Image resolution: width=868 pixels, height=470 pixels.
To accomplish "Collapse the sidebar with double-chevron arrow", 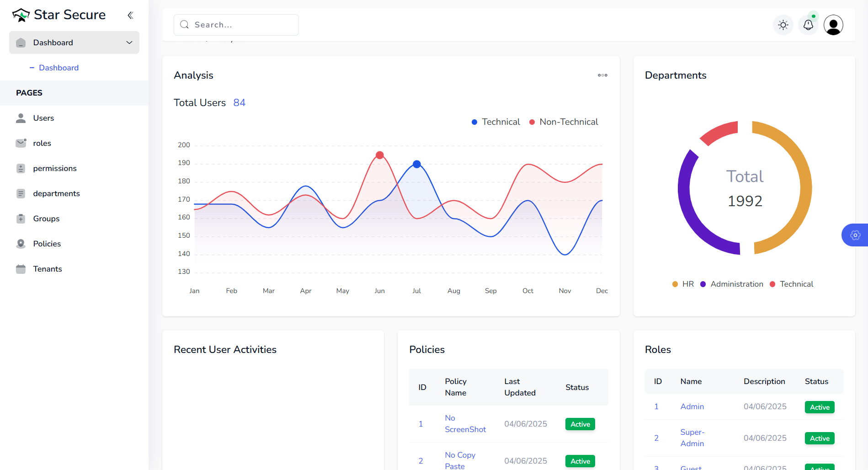I will point(130,15).
